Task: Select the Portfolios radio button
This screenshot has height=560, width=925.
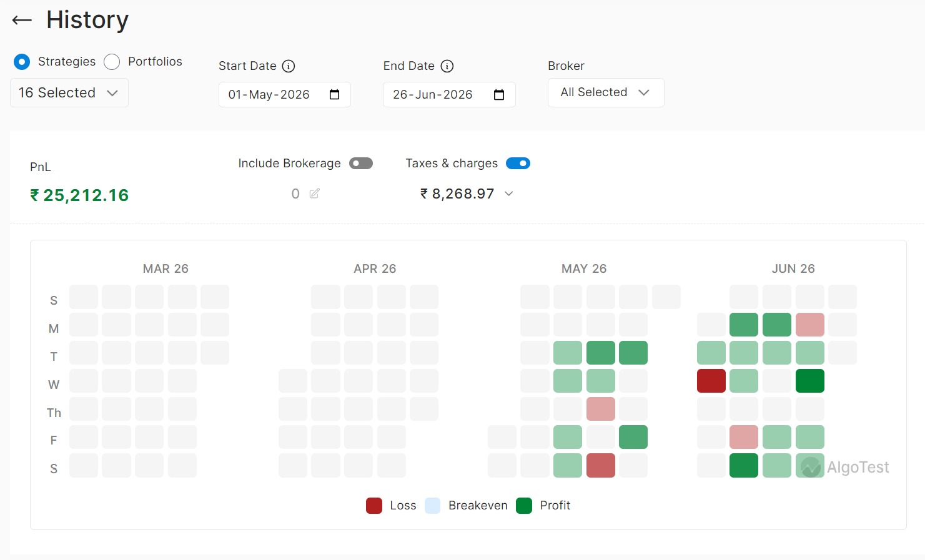Action: point(112,62)
